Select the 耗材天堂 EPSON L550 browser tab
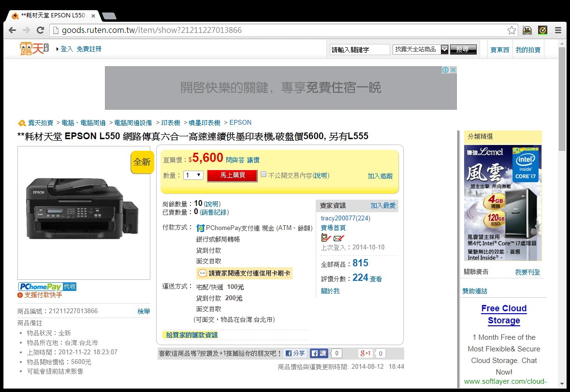The height and width of the screenshot is (392, 570). (53, 15)
